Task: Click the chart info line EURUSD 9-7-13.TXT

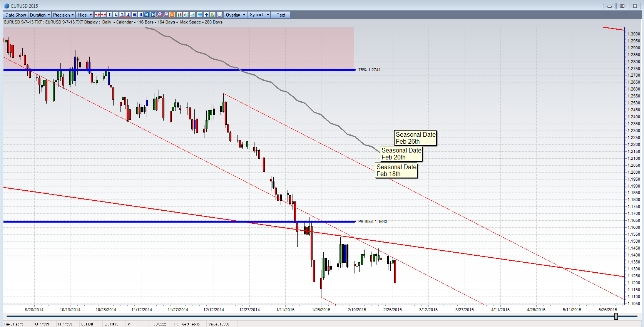Action: tap(113, 22)
